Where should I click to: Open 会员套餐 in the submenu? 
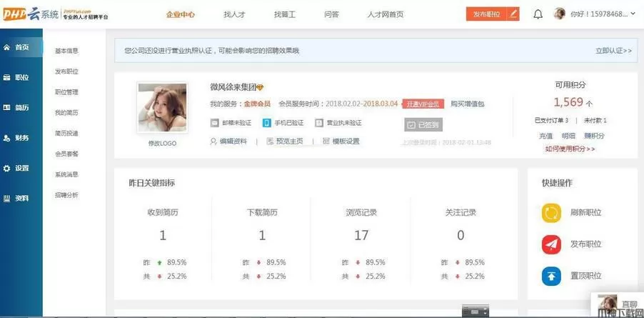[x=66, y=154]
